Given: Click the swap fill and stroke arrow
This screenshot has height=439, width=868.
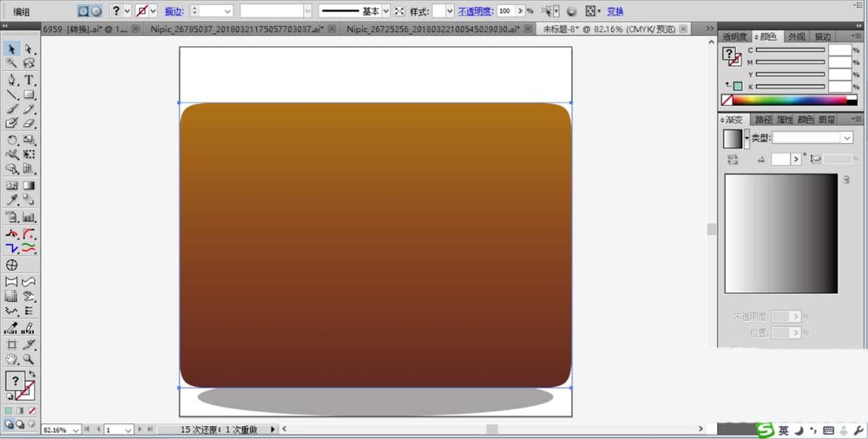Looking at the screenshot, I should click(32, 374).
